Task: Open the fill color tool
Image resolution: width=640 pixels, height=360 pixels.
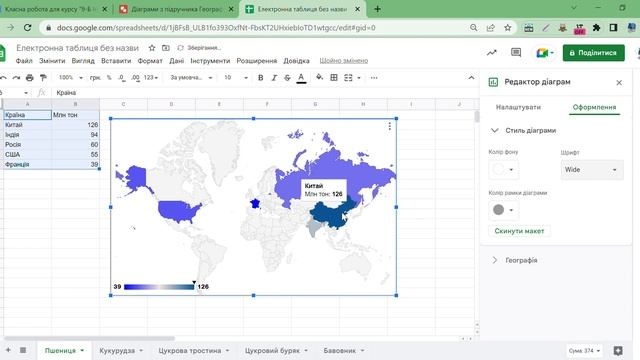Action: (320, 78)
